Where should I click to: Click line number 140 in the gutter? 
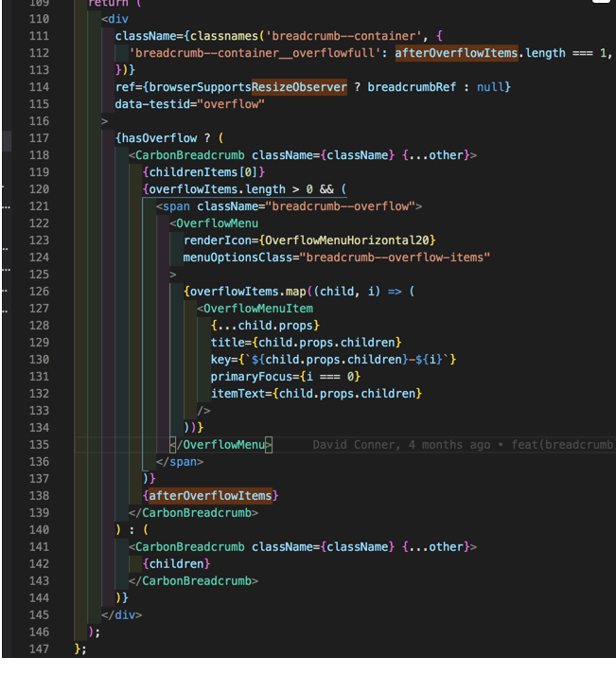pos(39,529)
